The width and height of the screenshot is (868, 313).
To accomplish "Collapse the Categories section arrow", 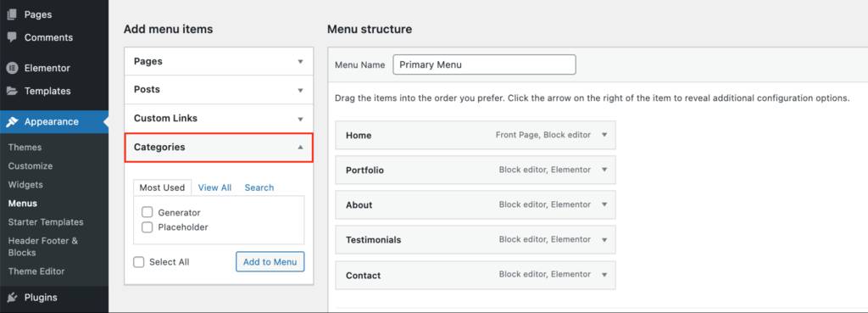I will pyautogui.click(x=301, y=148).
